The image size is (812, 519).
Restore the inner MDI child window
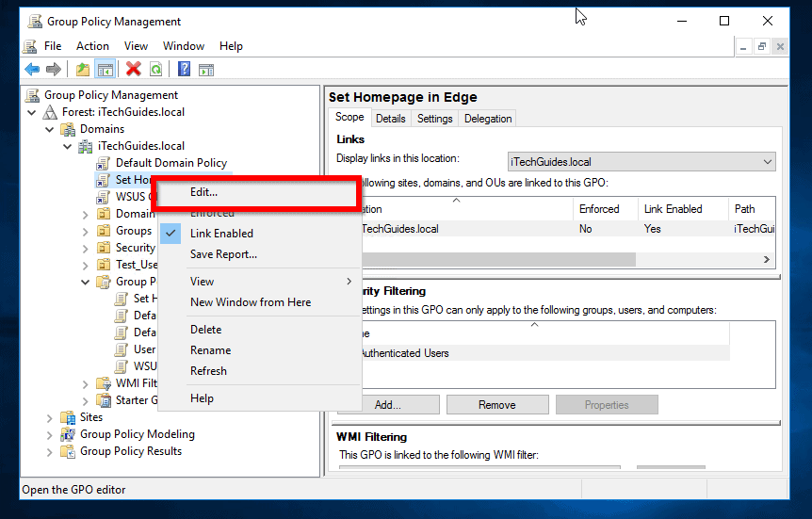coord(762,47)
